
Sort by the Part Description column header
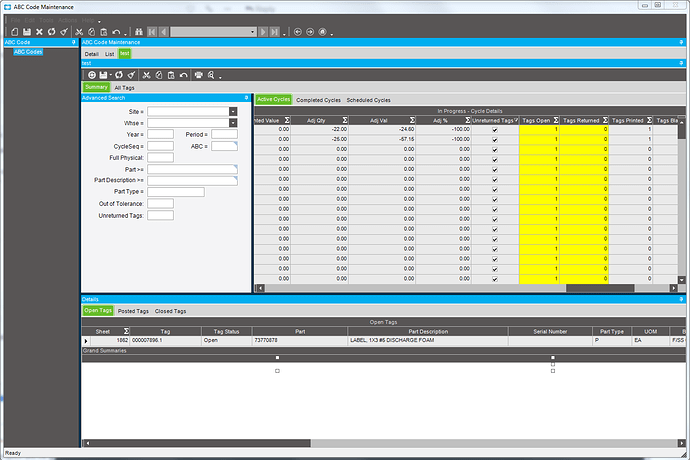pyautogui.click(x=428, y=331)
